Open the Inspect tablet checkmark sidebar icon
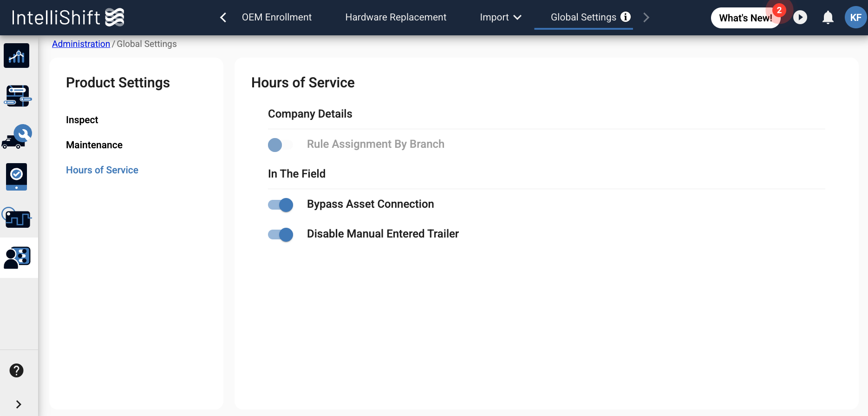The width and height of the screenshot is (868, 416). coord(17,177)
